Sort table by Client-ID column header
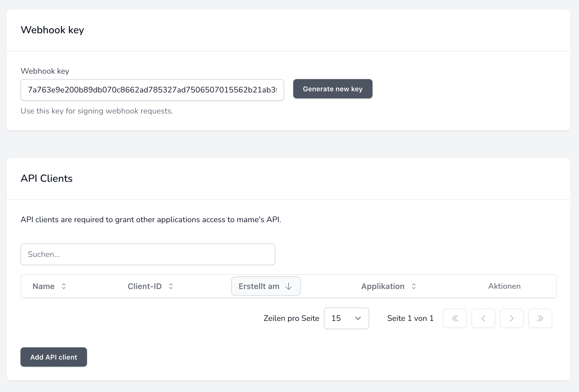The height and width of the screenshot is (392, 579). (x=144, y=286)
